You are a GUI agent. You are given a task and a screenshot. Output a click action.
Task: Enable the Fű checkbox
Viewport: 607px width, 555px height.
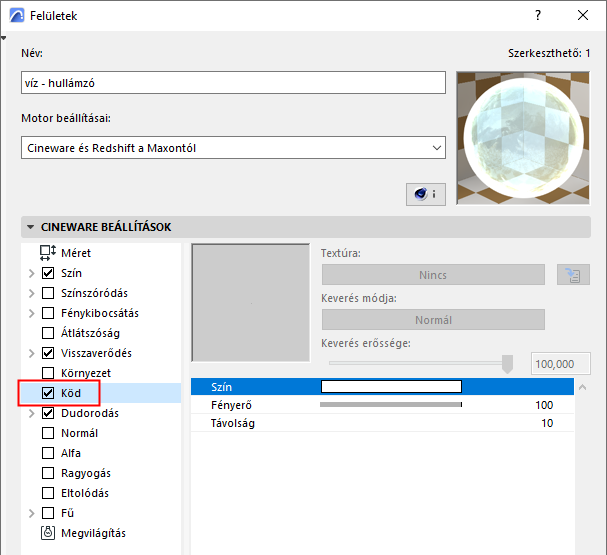[48, 513]
